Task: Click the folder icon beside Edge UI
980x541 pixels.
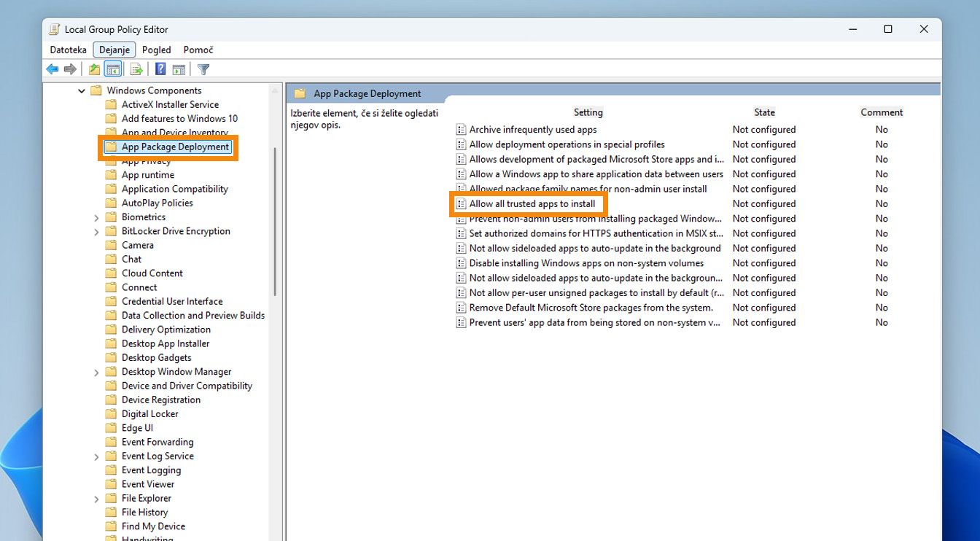Action: pos(111,428)
